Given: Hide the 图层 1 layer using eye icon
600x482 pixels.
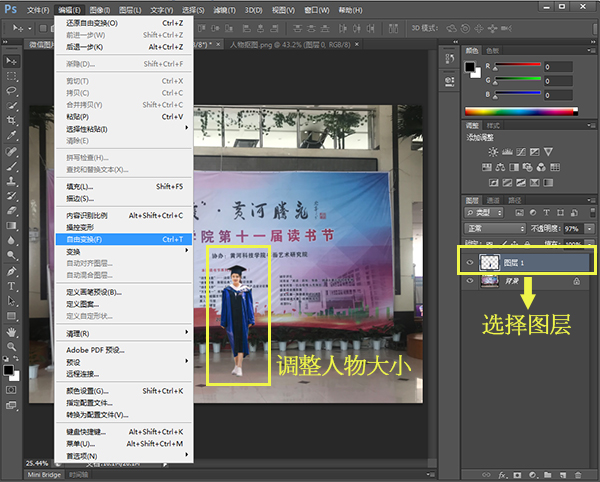Looking at the screenshot, I should pyautogui.click(x=470, y=261).
